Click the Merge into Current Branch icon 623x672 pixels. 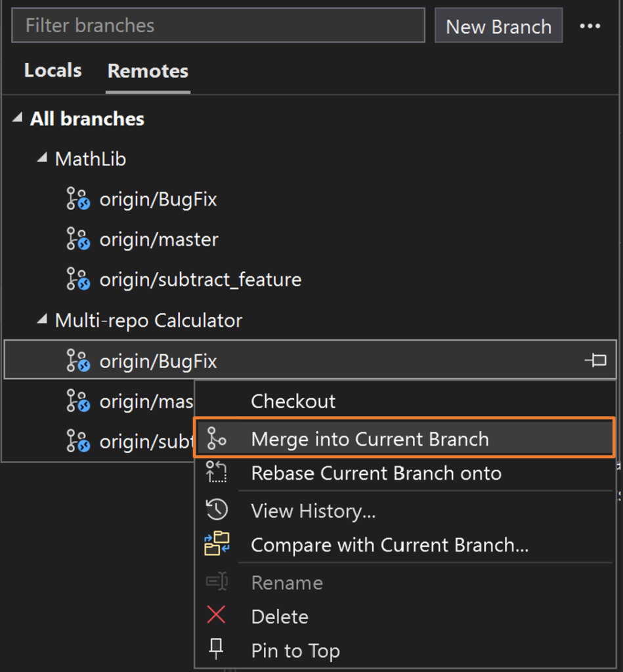pyautogui.click(x=216, y=438)
